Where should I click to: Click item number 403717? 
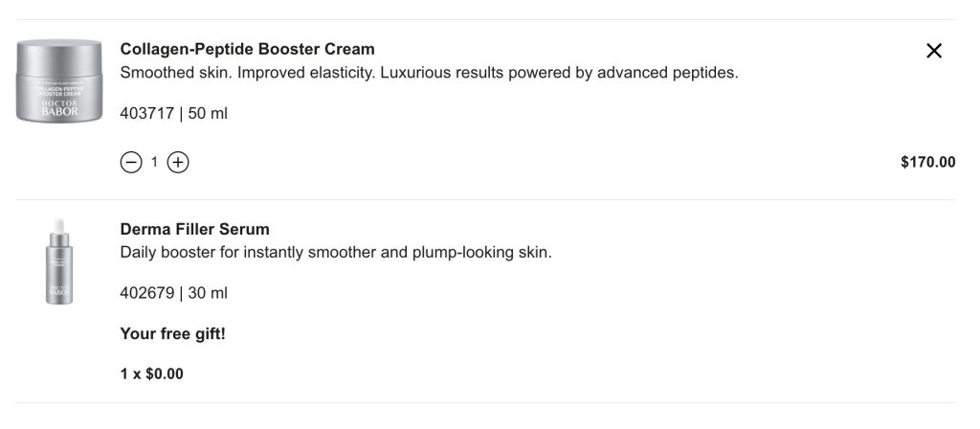coord(146,113)
